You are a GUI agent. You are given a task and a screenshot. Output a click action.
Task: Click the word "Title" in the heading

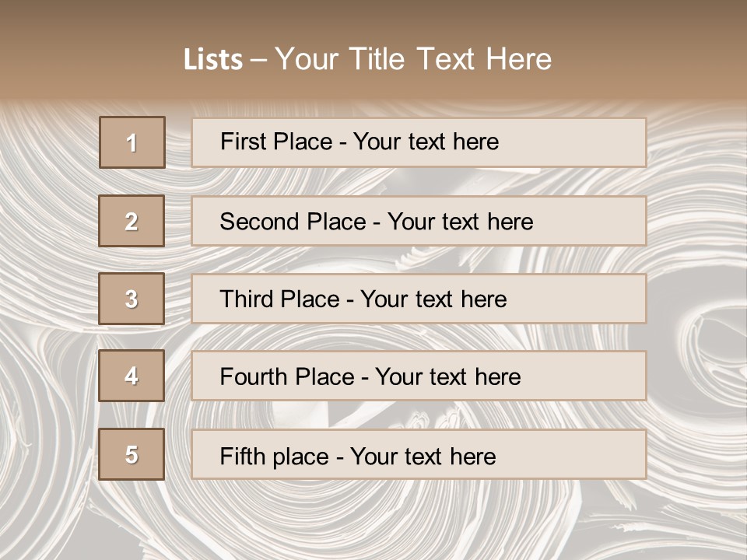[x=378, y=59]
